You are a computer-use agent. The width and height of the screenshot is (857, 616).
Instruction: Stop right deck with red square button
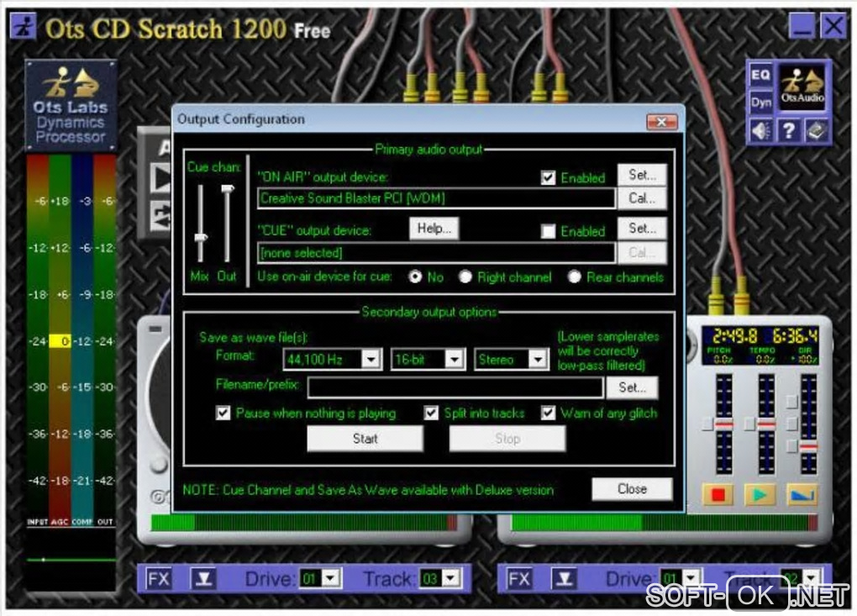point(718,495)
